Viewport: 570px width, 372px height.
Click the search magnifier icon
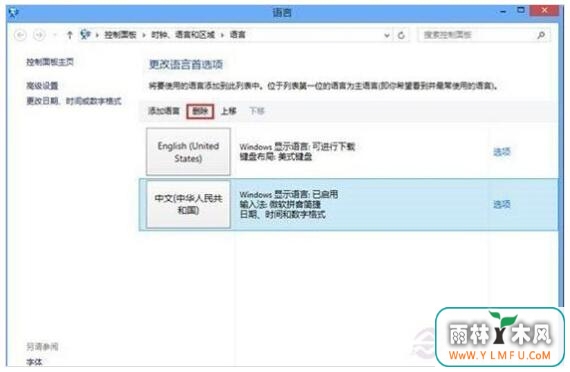(541, 35)
